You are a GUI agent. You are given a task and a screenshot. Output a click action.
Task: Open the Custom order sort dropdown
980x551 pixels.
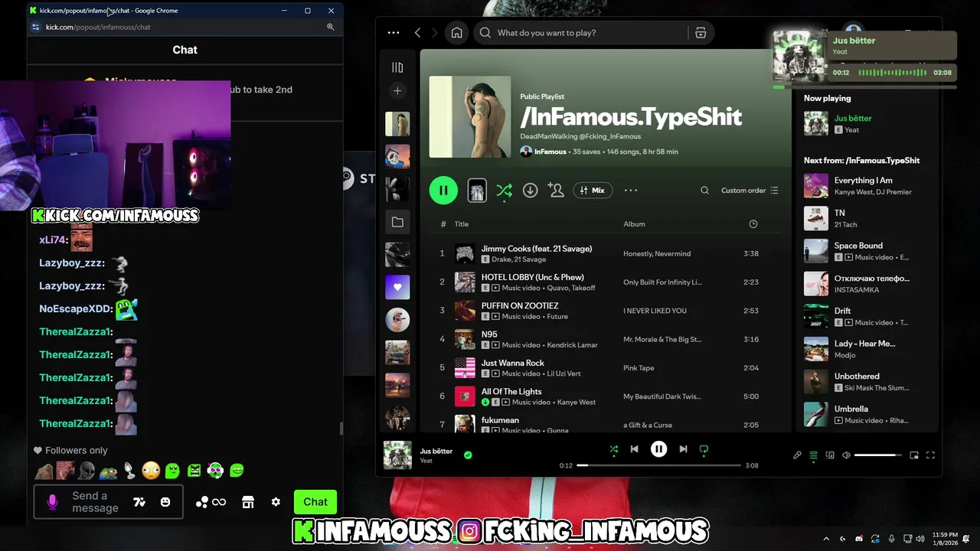click(750, 191)
